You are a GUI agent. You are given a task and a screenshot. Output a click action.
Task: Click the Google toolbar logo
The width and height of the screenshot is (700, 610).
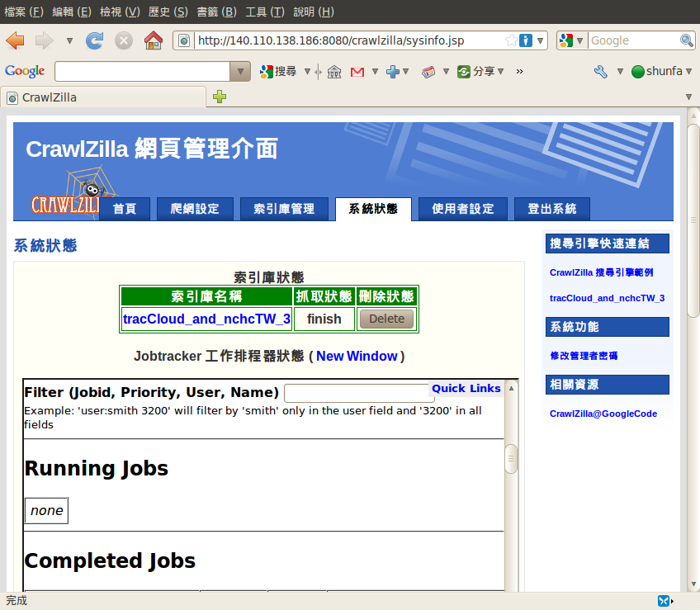coord(25,71)
